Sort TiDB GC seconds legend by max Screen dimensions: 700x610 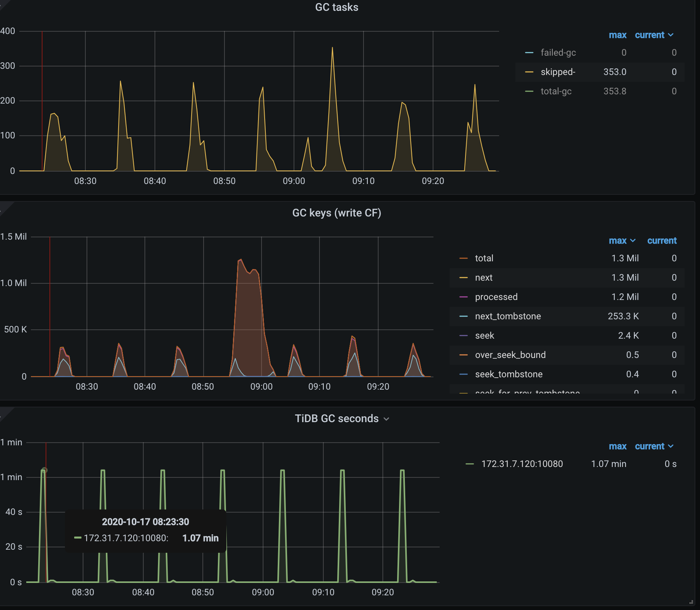[x=618, y=446]
